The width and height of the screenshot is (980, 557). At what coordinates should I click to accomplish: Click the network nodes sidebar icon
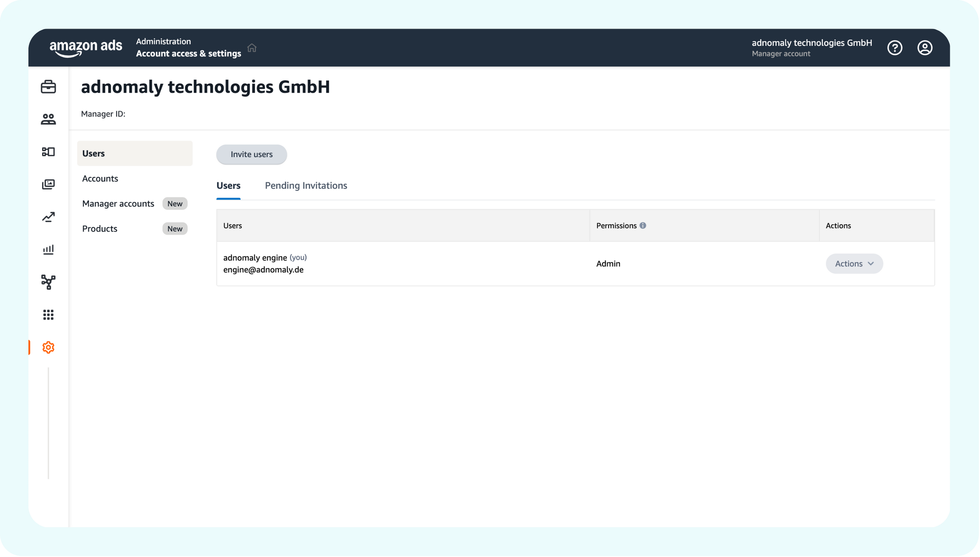pos(48,282)
